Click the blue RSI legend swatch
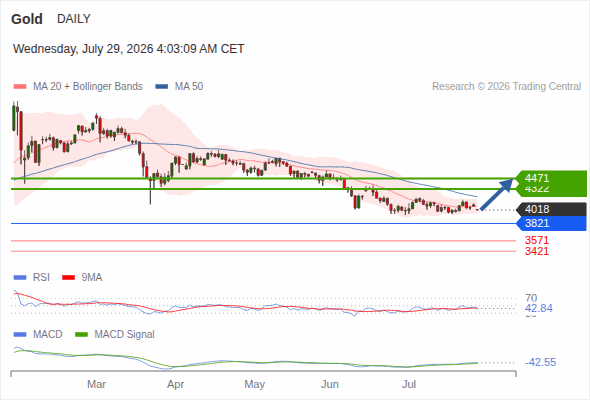The width and height of the screenshot is (590, 400). coord(20,278)
